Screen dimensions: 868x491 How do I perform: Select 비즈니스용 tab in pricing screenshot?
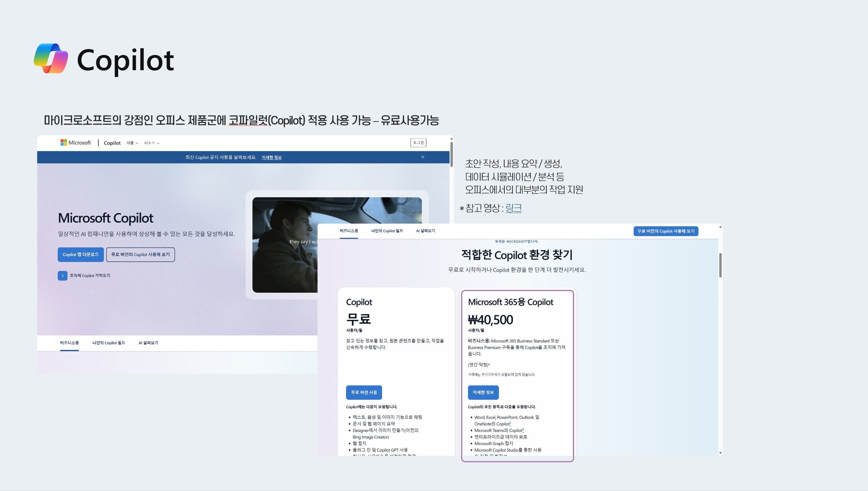point(349,231)
